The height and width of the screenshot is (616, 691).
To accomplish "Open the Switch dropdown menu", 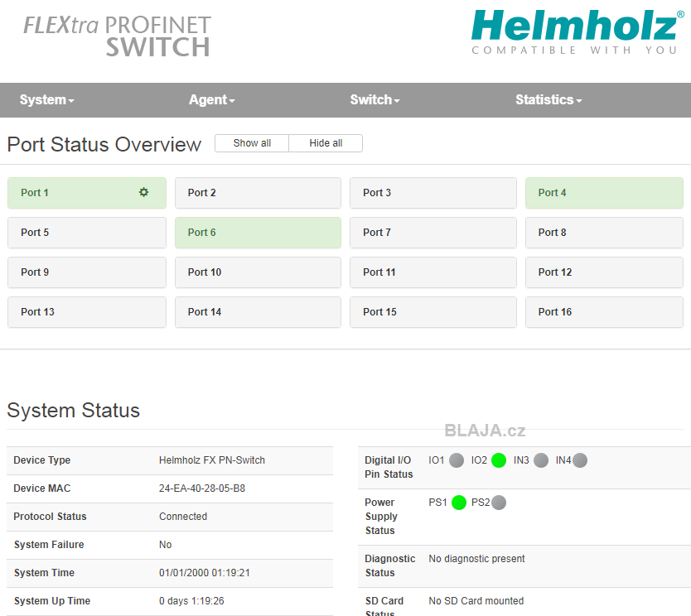I will (374, 100).
